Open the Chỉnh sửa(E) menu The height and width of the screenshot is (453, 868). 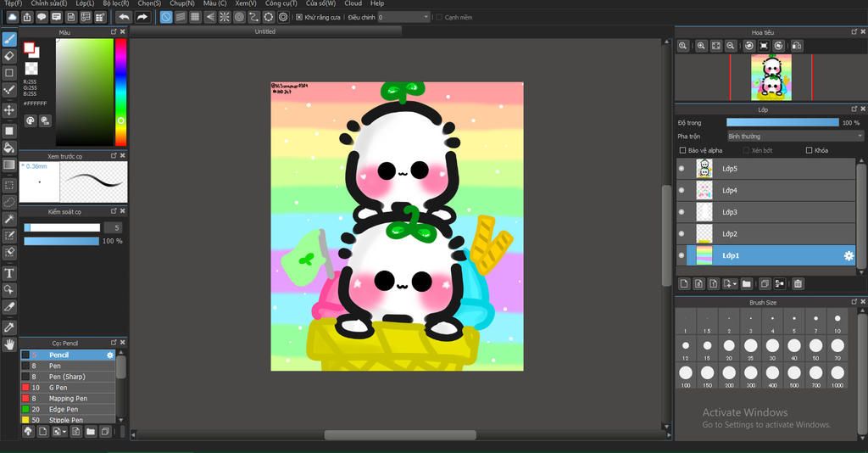click(x=48, y=3)
